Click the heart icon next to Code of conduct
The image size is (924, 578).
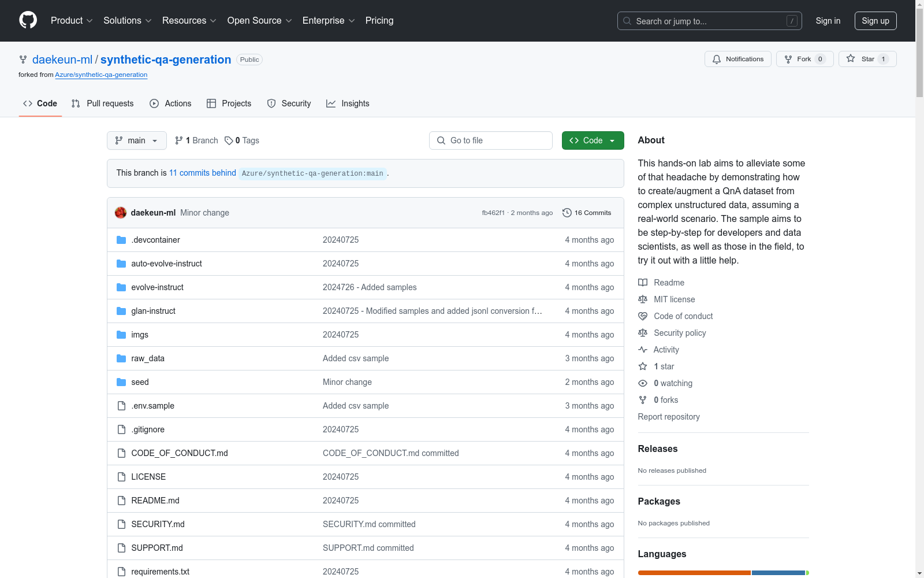(x=643, y=316)
